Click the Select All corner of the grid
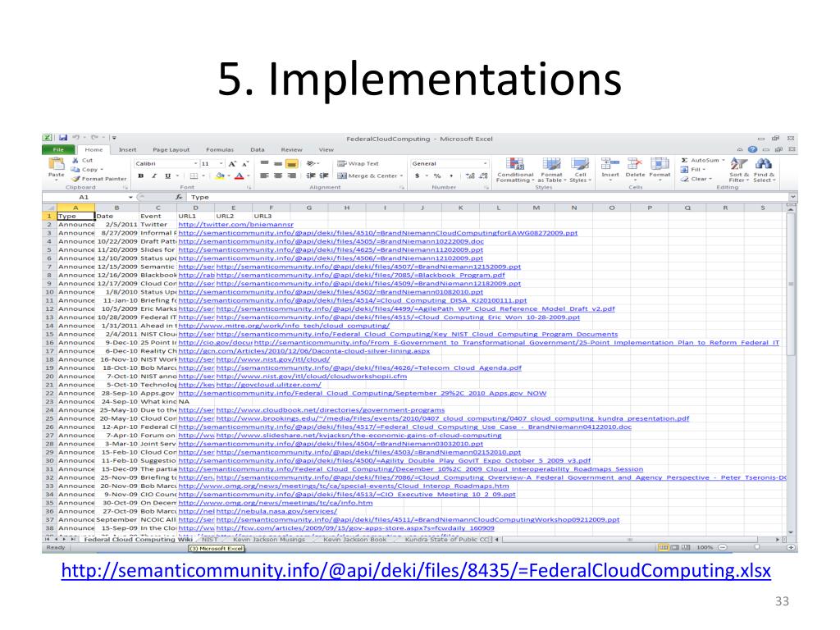 (x=49, y=208)
